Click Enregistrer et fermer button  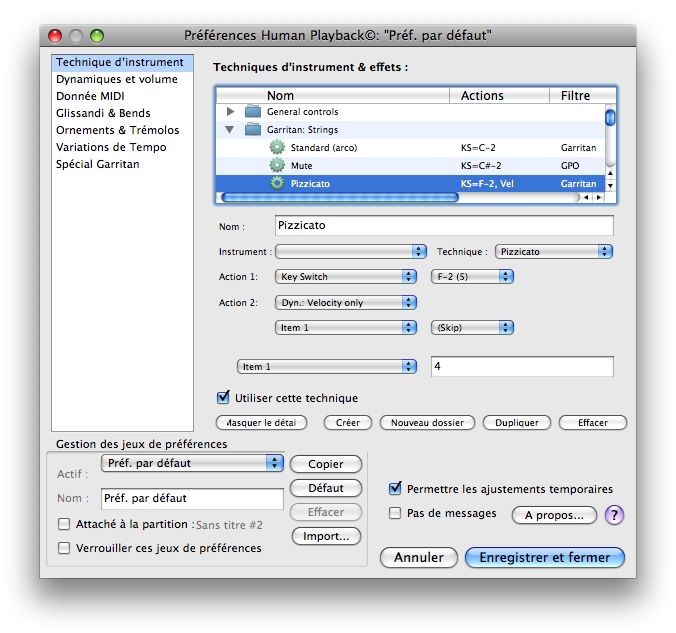(544, 557)
